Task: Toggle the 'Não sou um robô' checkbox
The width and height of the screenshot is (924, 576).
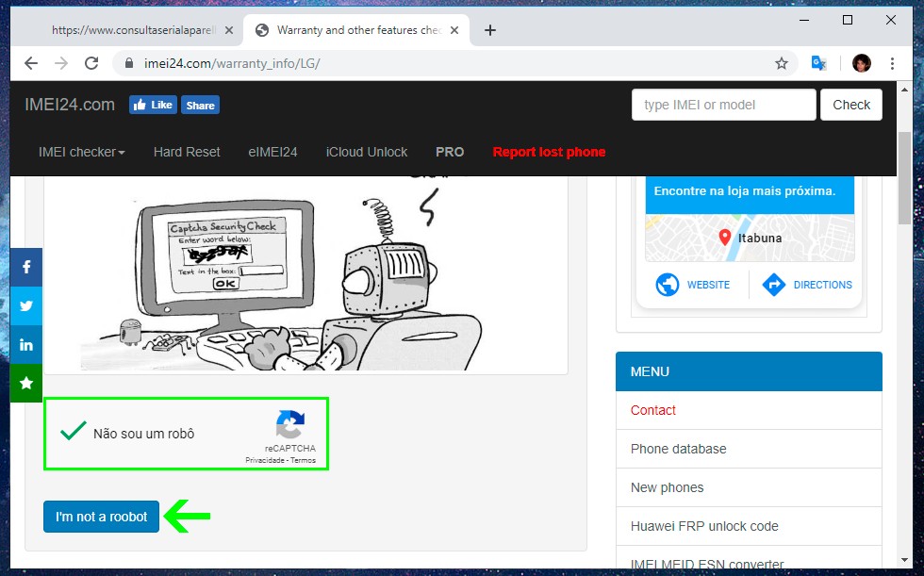Action: (73, 433)
